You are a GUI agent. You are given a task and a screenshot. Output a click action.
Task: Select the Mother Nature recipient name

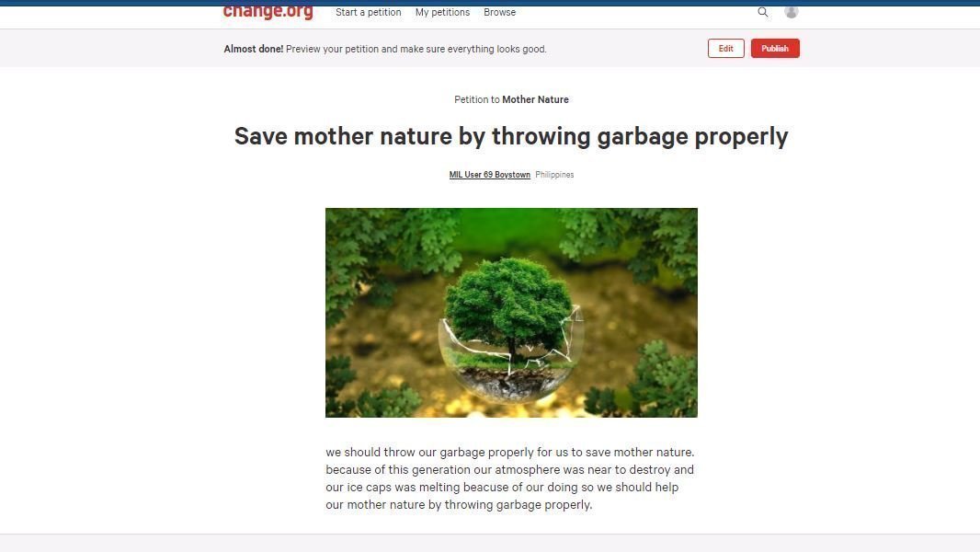536,99
